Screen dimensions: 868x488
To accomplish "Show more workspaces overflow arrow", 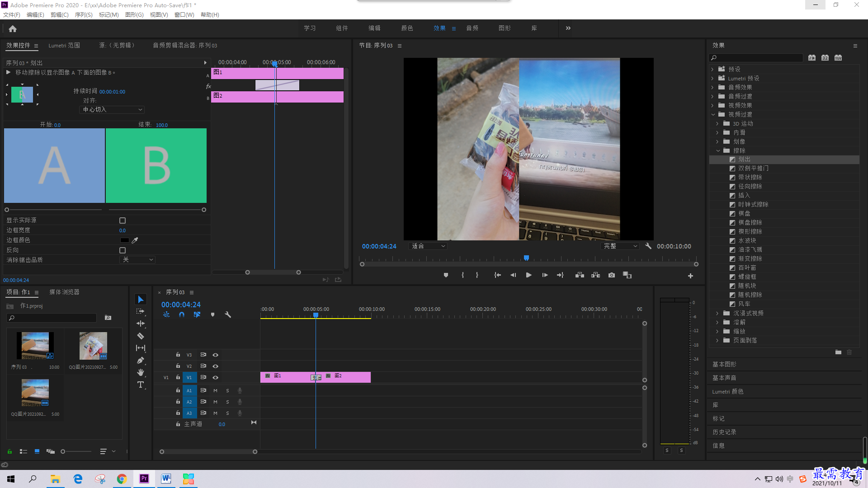I will [568, 28].
